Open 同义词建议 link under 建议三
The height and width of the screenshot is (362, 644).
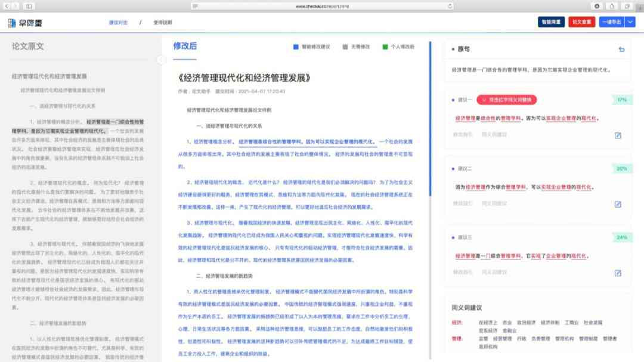(494, 272)
